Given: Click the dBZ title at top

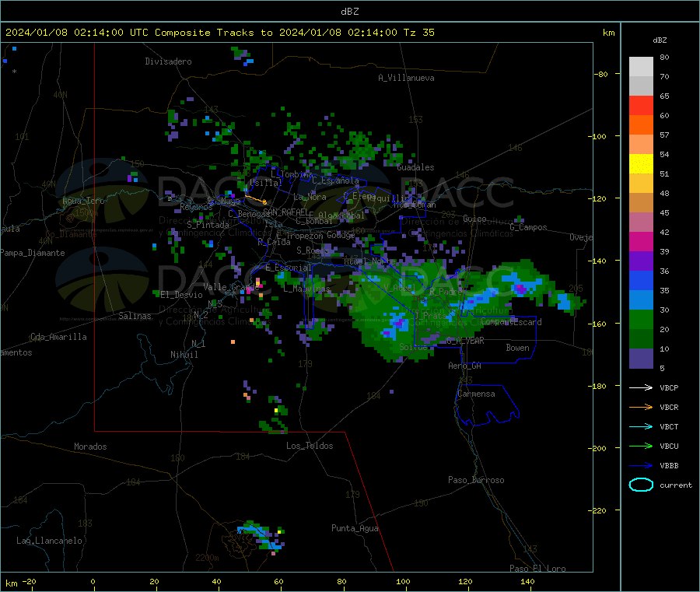Looking at the screenshot, I should click(349, 12).
